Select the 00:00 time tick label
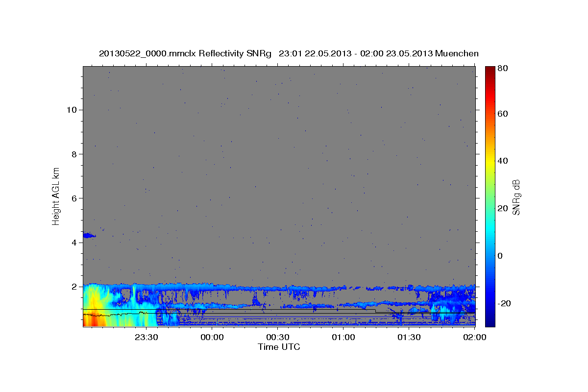 point(212,337)
